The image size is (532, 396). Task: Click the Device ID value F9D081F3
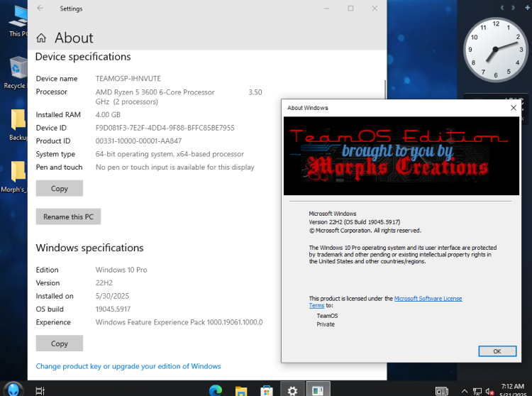pos(165,128)
